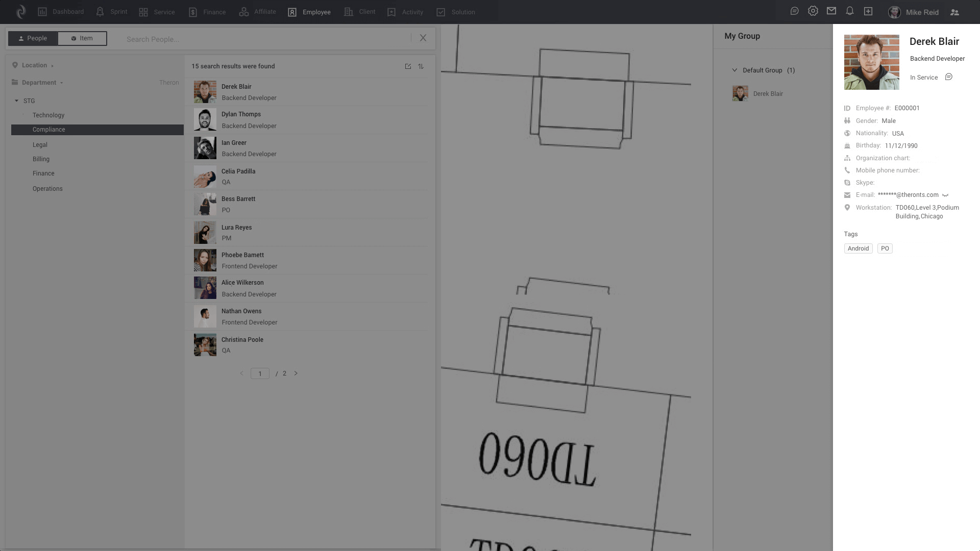The height and width of the screenshot is (551, 980).
Task: Reveal the hidden e-mail with the eye icon
Action: coord(945,195)
